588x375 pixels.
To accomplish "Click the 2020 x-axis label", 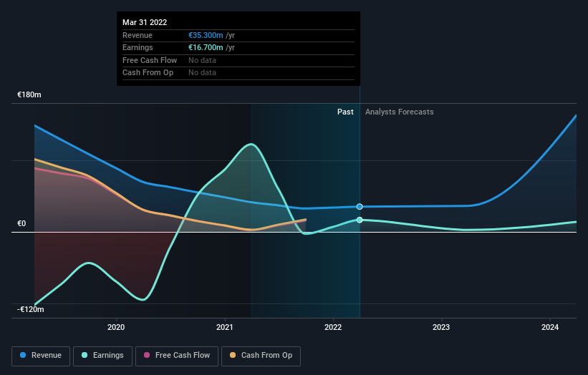I will click(x=116, y=327).
